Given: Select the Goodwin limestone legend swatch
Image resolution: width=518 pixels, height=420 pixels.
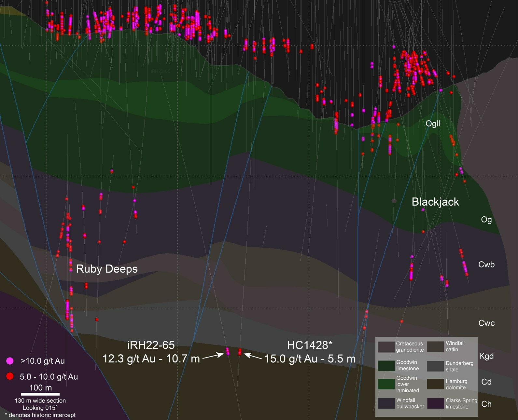Looking at the screenshot, I should pyautogui.click(x=386, y=366).
